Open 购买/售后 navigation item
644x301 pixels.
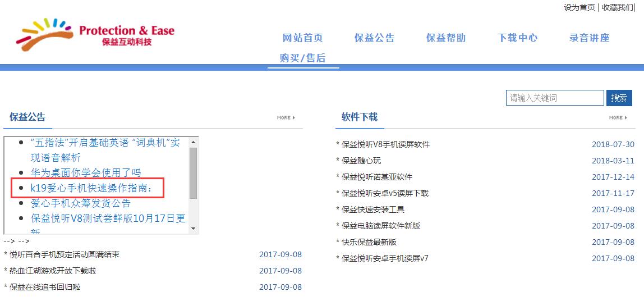click(303, 58)
